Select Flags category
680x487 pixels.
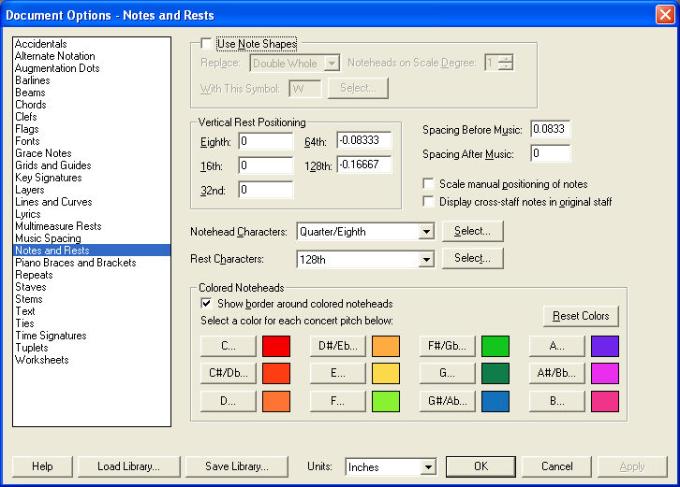click(27, 129)
